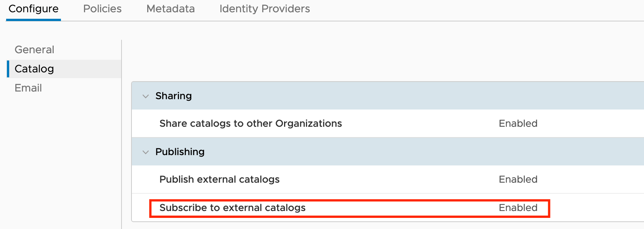Collapse the Publishing section chevron
Image resolution: width=644 pixels, height=229 pixels.
pos(146,152)
